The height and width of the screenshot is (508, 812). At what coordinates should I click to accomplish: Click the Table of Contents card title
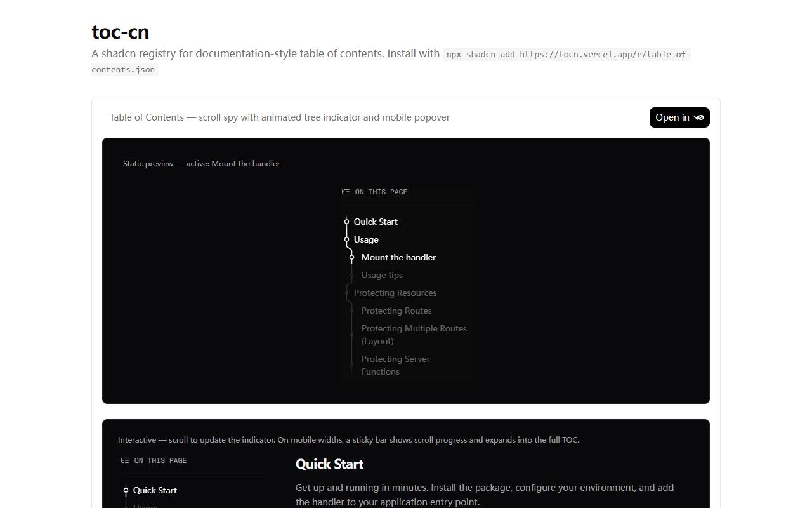coord(280,117)
